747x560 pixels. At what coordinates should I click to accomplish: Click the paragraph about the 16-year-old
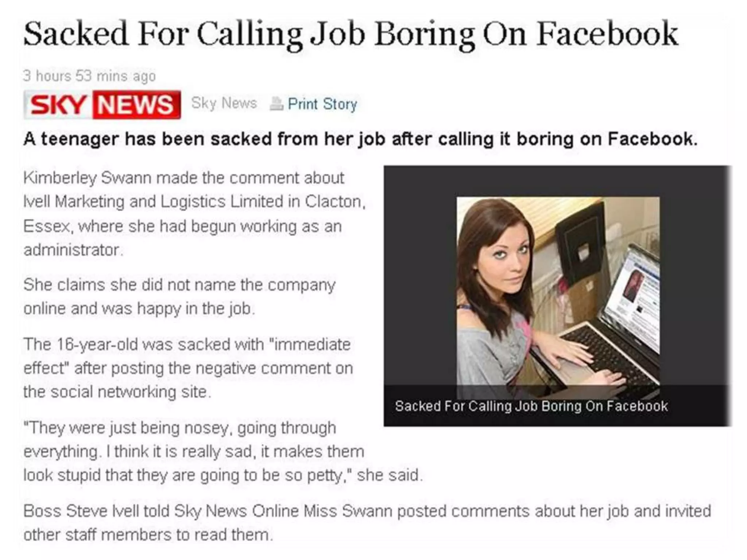coord(188,368)
